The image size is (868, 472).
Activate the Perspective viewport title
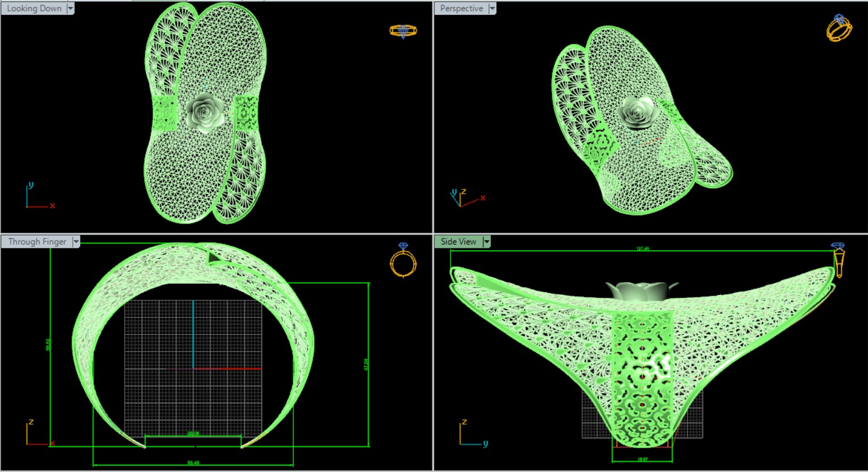point(461,9)
